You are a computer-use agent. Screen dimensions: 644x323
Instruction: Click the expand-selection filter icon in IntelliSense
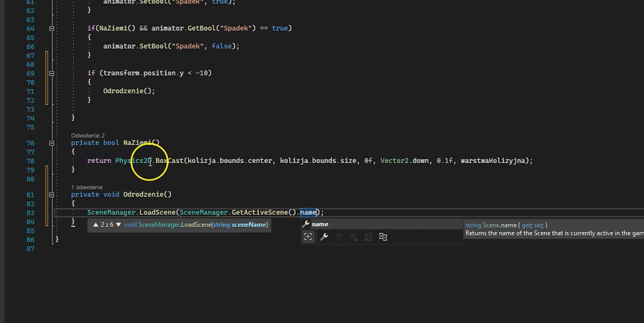coord(308,237)
